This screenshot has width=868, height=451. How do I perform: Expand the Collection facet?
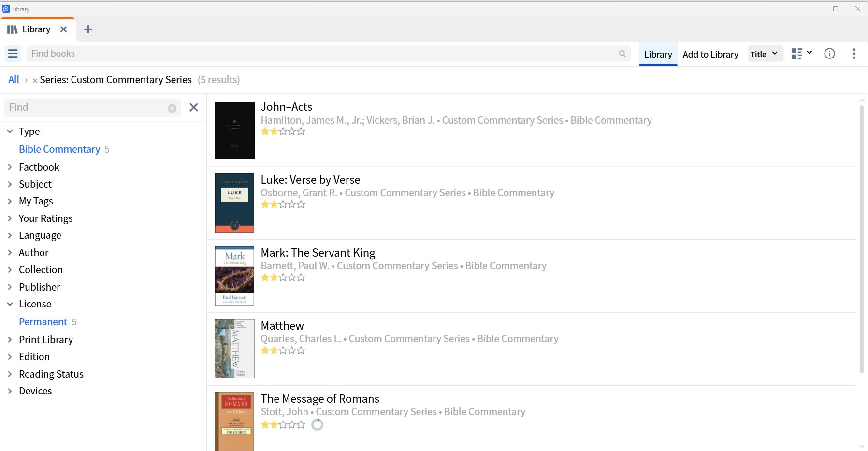(10, 270)
